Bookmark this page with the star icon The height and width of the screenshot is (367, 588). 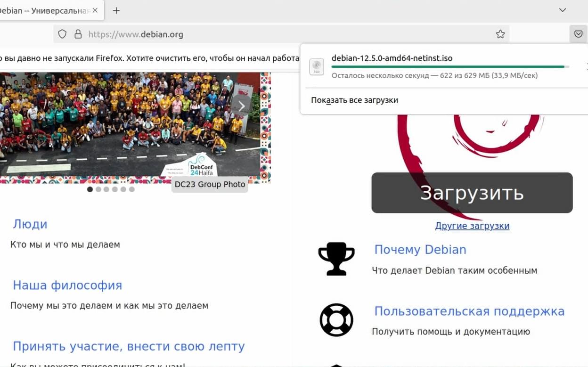[x=500, y=34]
